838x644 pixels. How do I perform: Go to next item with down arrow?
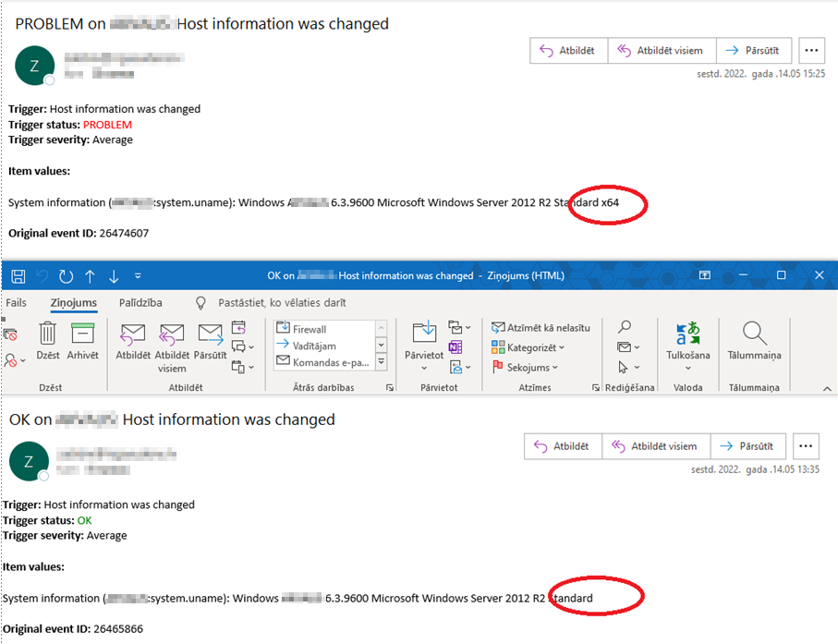(114, 276)
